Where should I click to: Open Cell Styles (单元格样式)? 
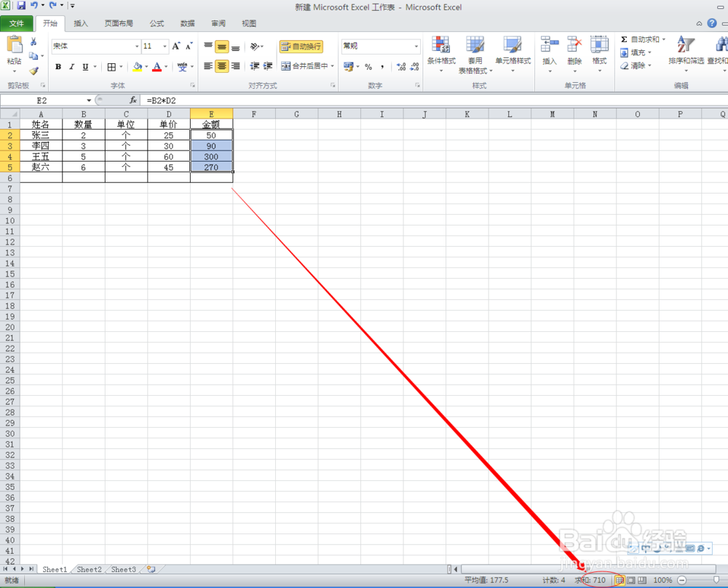[513, 55]
